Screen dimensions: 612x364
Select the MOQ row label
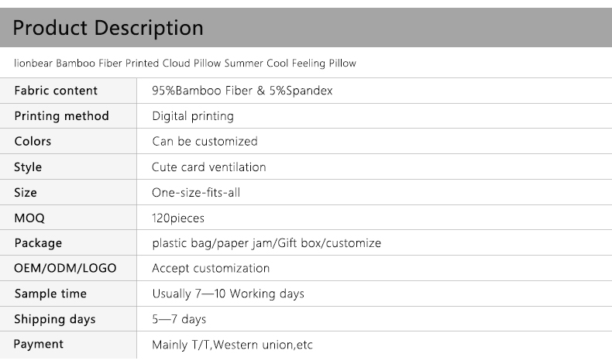pos(29,218)
